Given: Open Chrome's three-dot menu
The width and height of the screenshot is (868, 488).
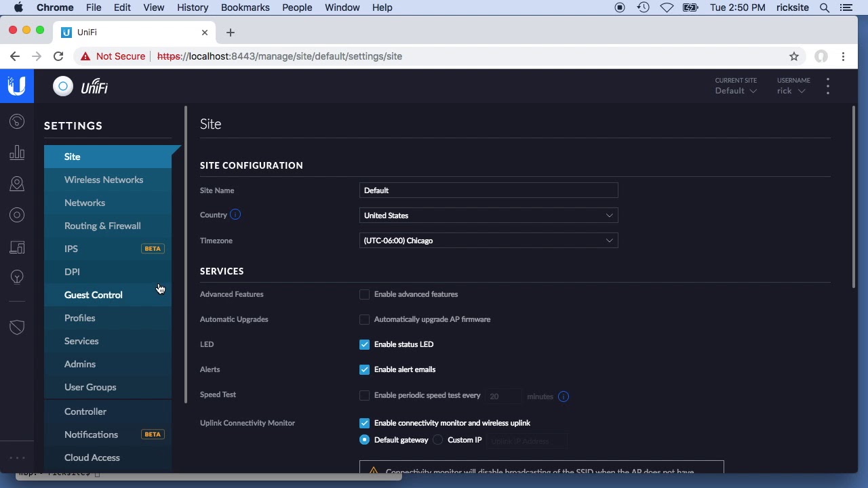Looking at the screenshot, I should click(843, 56).
